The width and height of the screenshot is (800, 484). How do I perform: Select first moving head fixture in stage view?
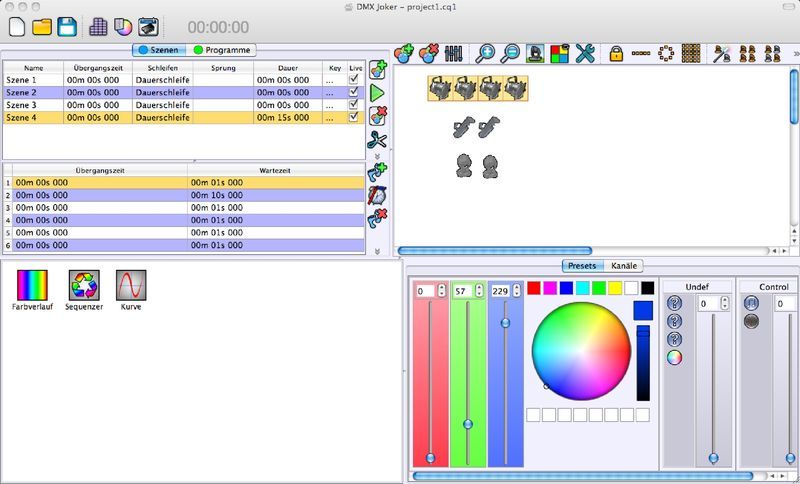tap(464, 167)
